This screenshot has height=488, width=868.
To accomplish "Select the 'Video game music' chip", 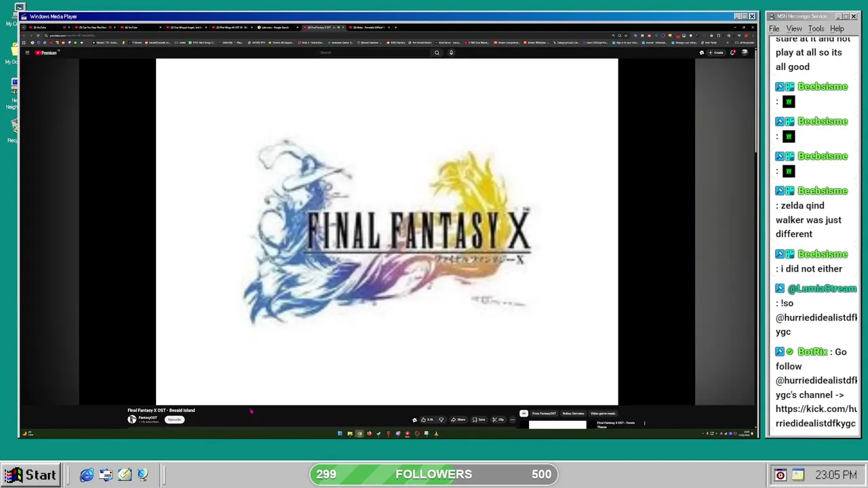I will pos(603,413).
